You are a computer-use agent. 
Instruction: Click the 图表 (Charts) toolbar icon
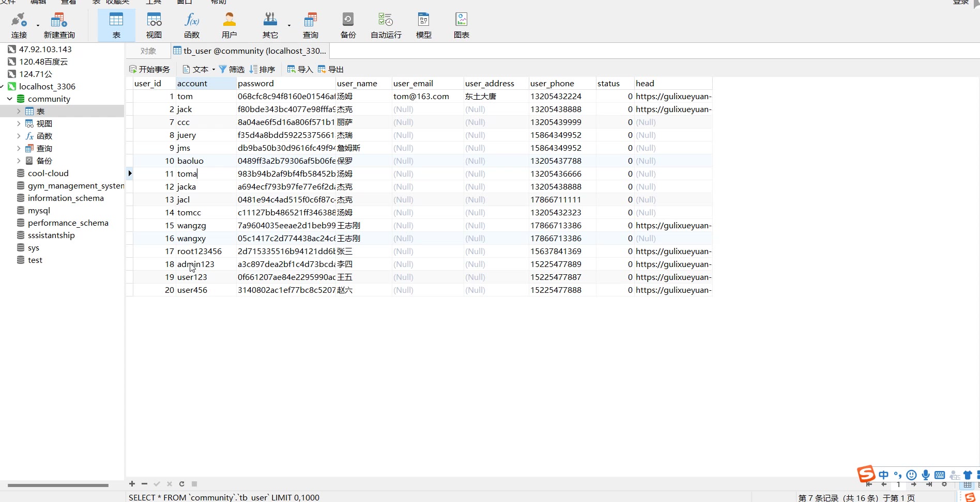click(x=461, y=25)
